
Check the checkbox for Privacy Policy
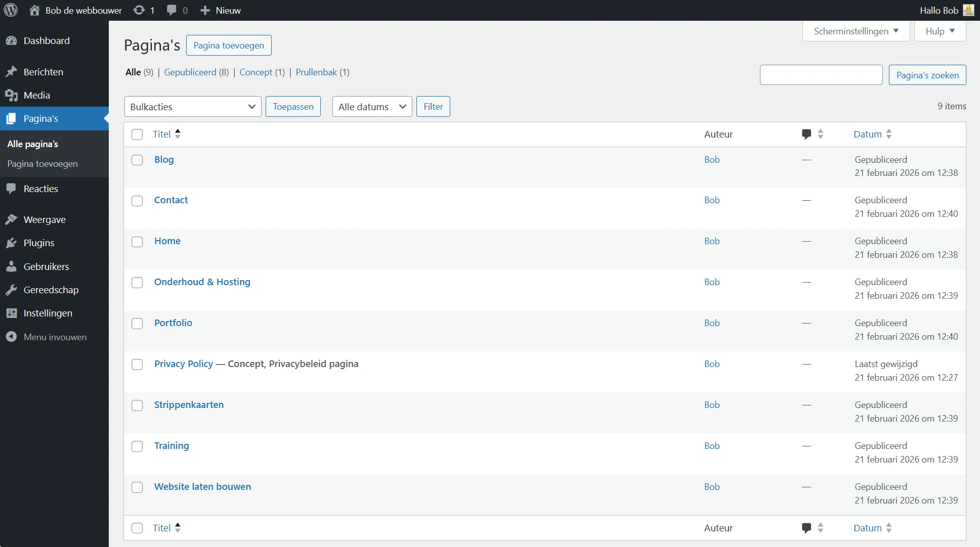point(137,364)
